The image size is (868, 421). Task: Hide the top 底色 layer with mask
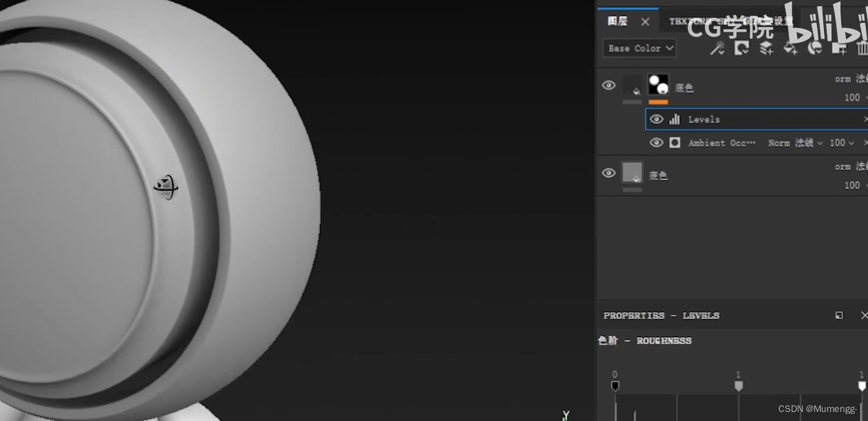point(608,85)
